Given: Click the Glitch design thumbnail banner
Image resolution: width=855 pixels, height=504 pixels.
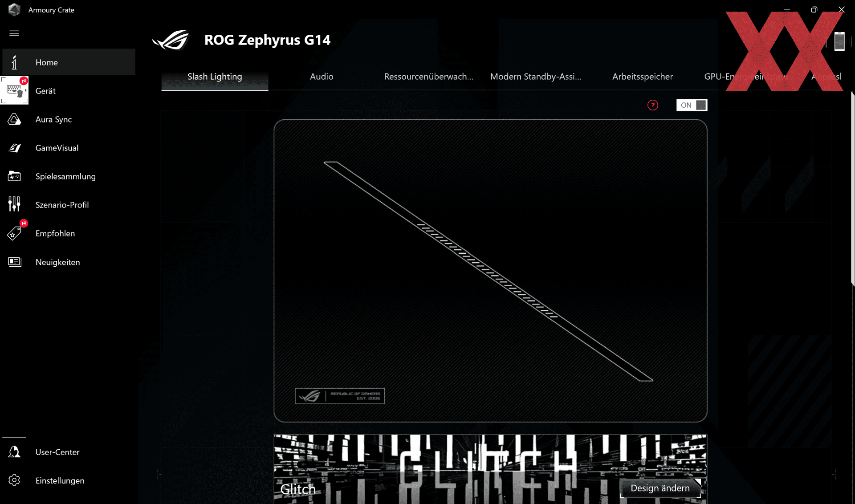Looking at the screenshot, I should tap(490, 469).
